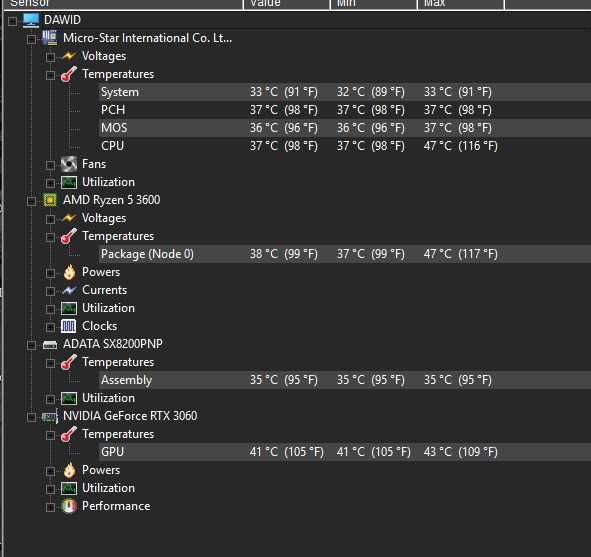
Task: Collapse the Micro-Star International node
Action: click(32, 39)
